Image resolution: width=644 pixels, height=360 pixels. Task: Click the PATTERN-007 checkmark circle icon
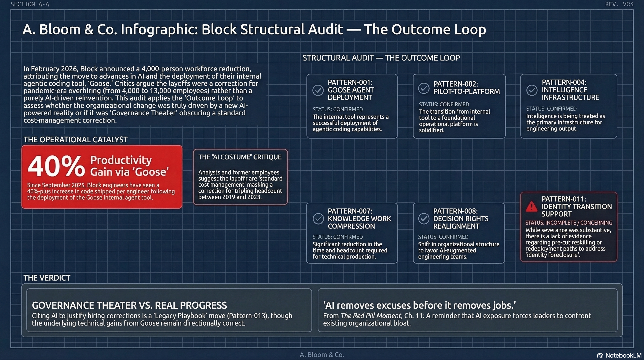[x=318, y=218]
